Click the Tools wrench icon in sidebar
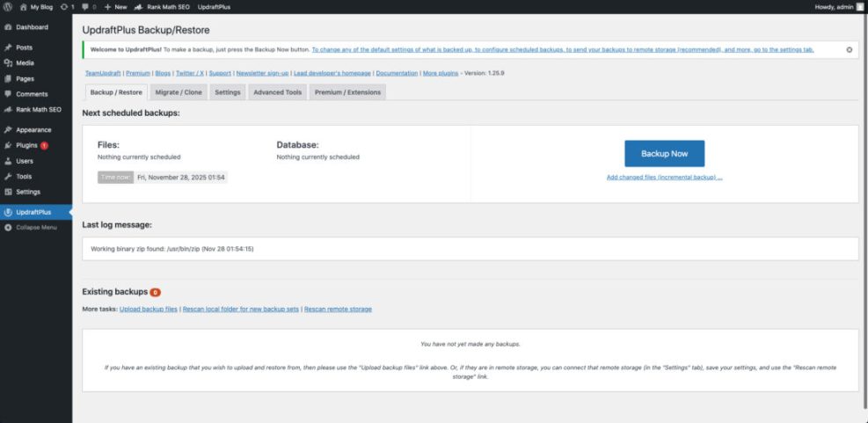Screen dimensions: 868x423 pyautogui.click(x=8, y=177)
